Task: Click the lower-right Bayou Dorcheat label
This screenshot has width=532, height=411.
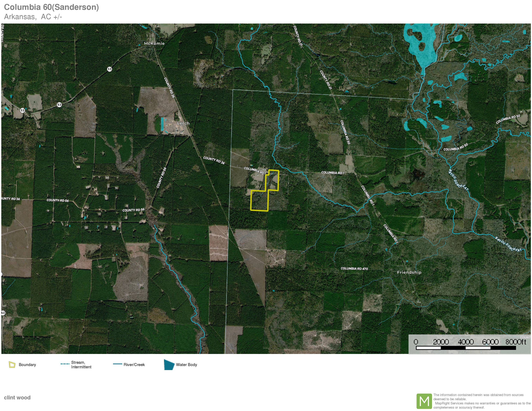Action: pos(508,244)
